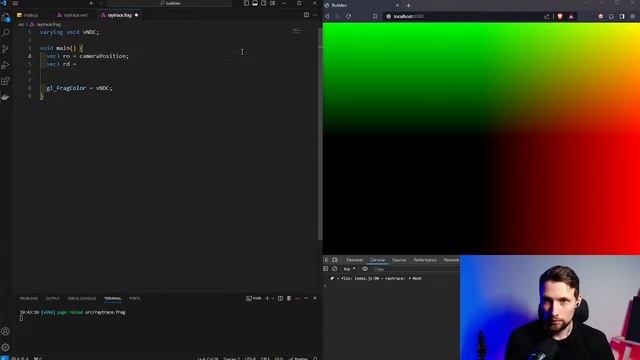Open the VS Code hamburger menu

click(15, 3)
